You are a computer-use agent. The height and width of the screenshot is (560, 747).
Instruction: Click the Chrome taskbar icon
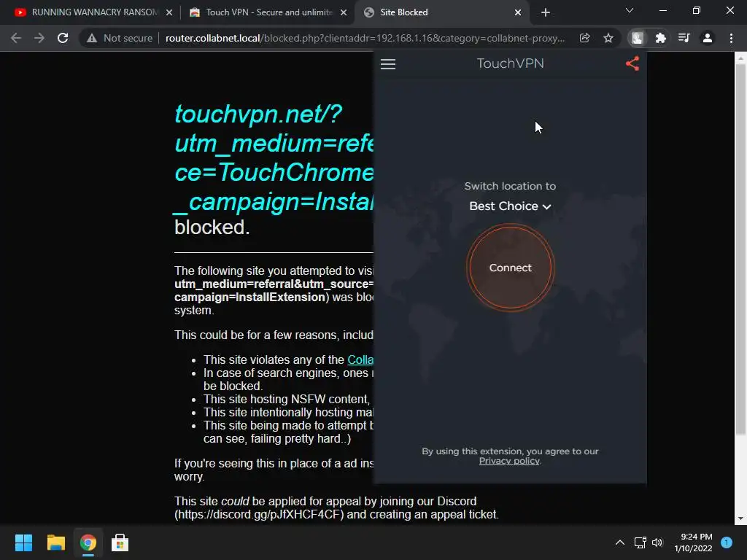[88, 542]
